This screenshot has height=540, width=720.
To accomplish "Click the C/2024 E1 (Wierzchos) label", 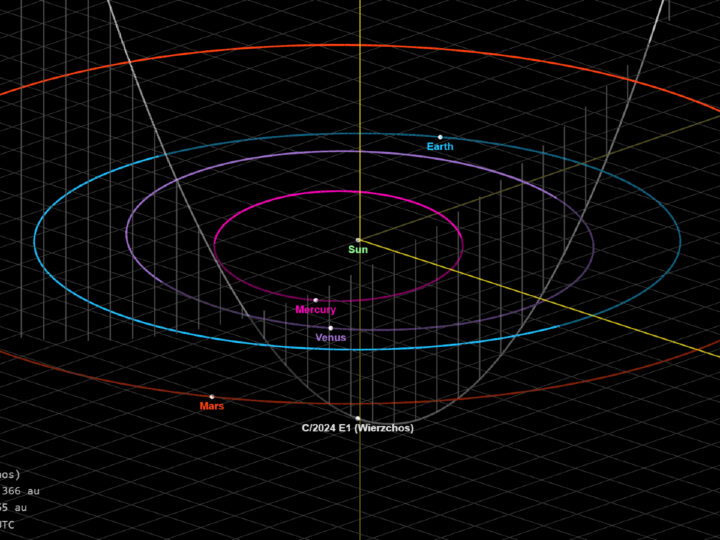I will click(358, 428).
